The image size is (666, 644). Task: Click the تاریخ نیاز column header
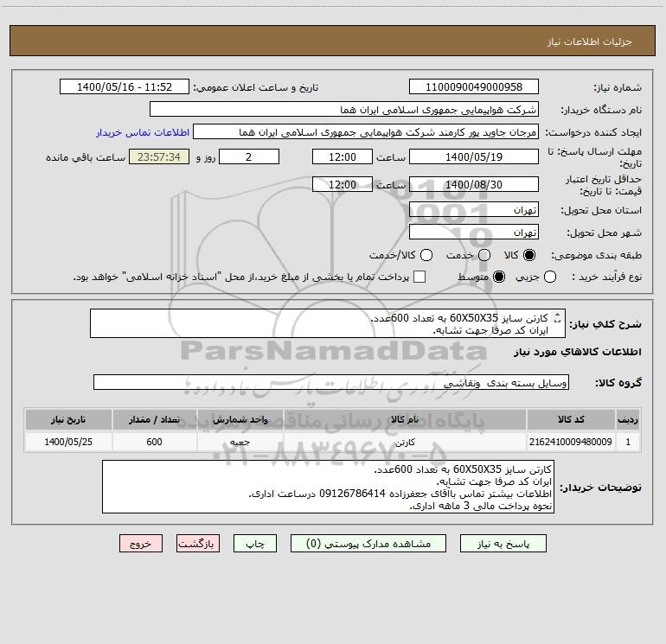click(x=68, y=419)
